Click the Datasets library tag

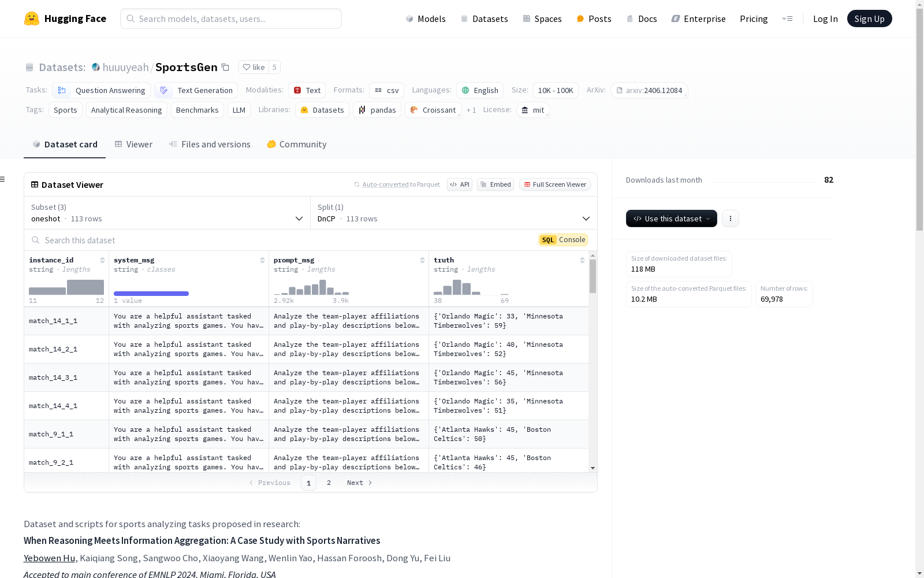322,110
